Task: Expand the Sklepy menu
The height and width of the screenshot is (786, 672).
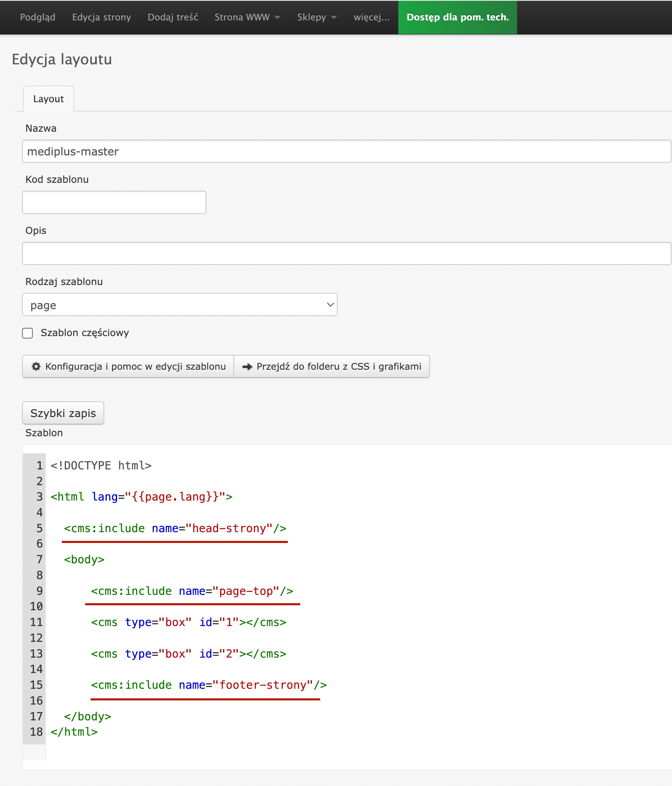Action: coord(316,17)
